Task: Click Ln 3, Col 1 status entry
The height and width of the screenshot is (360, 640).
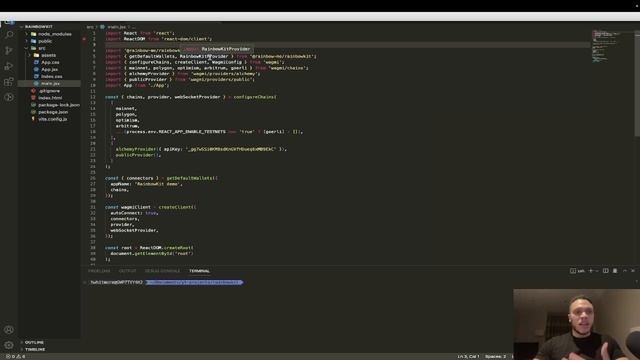Action: click(468, 356)
